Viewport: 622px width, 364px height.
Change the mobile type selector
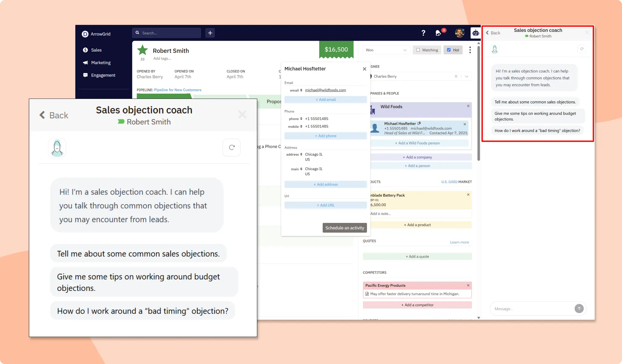point(295,126)
